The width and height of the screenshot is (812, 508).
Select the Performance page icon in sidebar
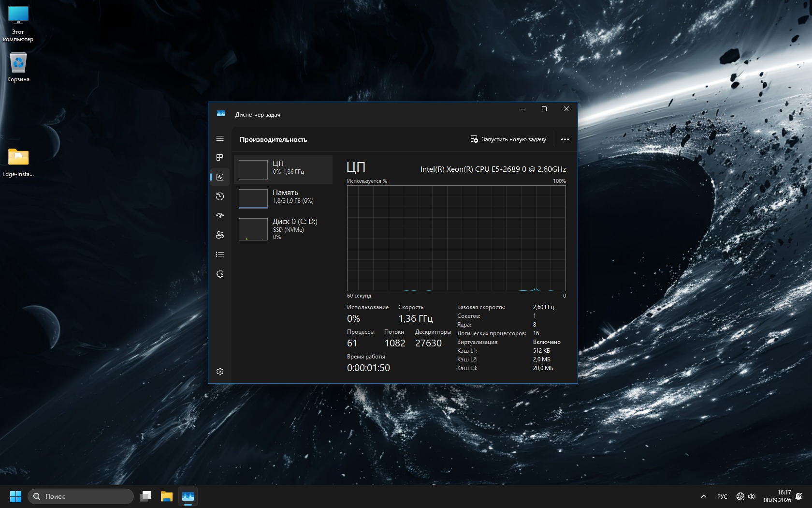[x=220, y=177]
